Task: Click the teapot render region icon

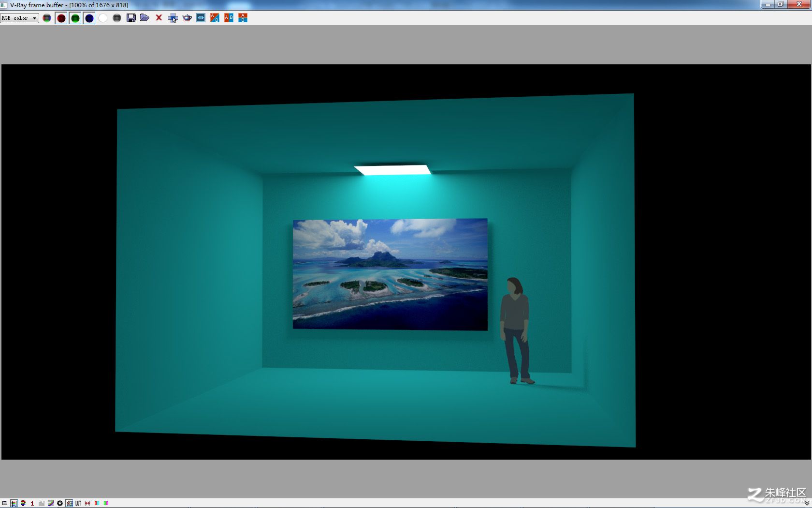Action: [x=187, y=18]
